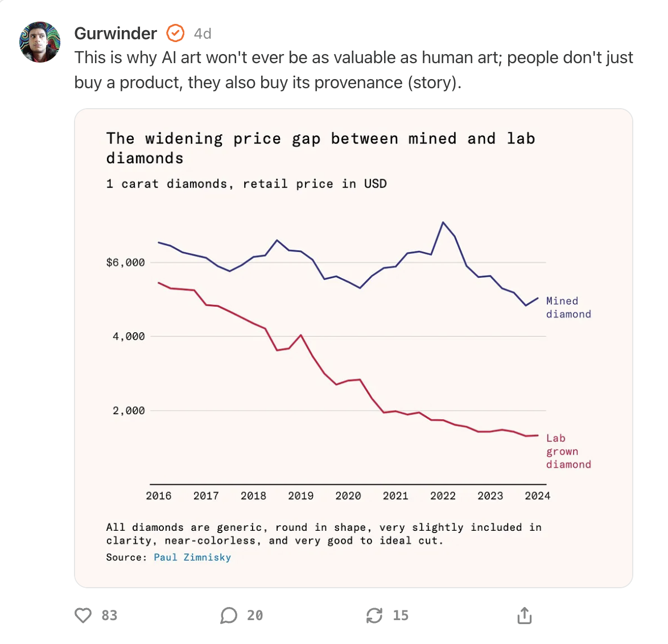Viewport: 668px width, 644px height.
Task: Click the 2016 label on the chart axis
Action: point(159,496)
